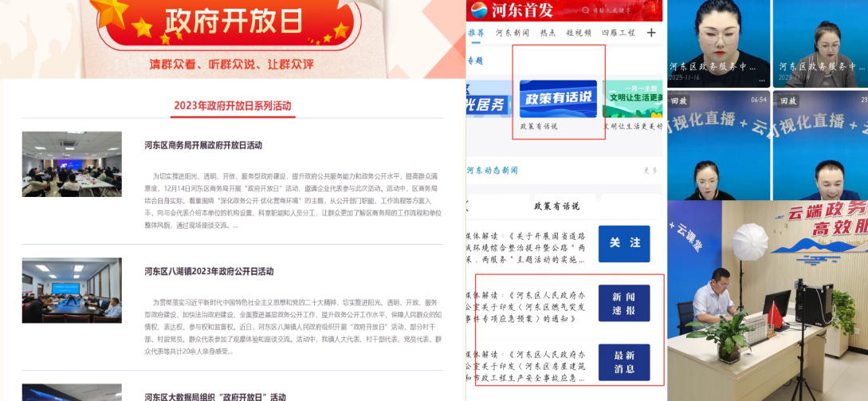
Task: Click the 2023-11-16 date on the first video
Action: [x=682, y=77]
